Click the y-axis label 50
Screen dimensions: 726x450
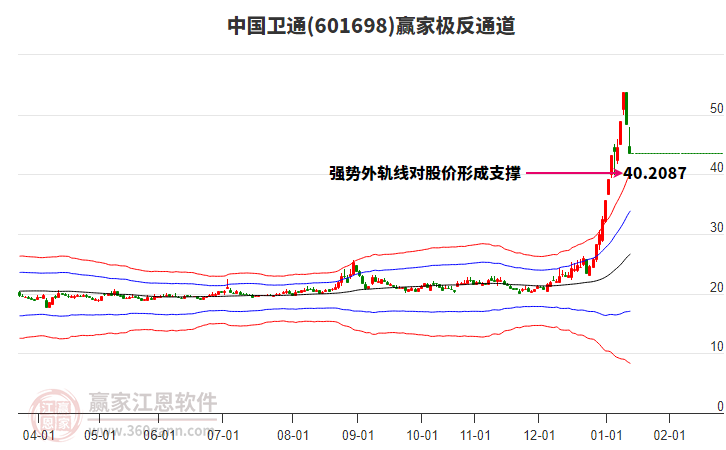coord(717,108)
